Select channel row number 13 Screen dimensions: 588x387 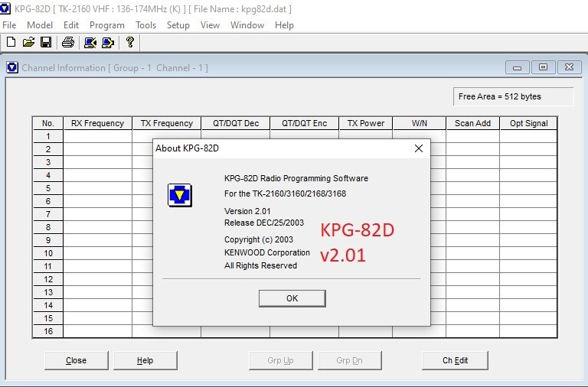pos(48,292)
